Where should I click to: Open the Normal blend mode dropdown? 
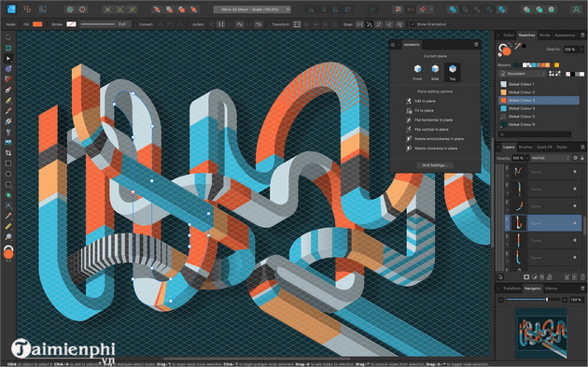551,158
